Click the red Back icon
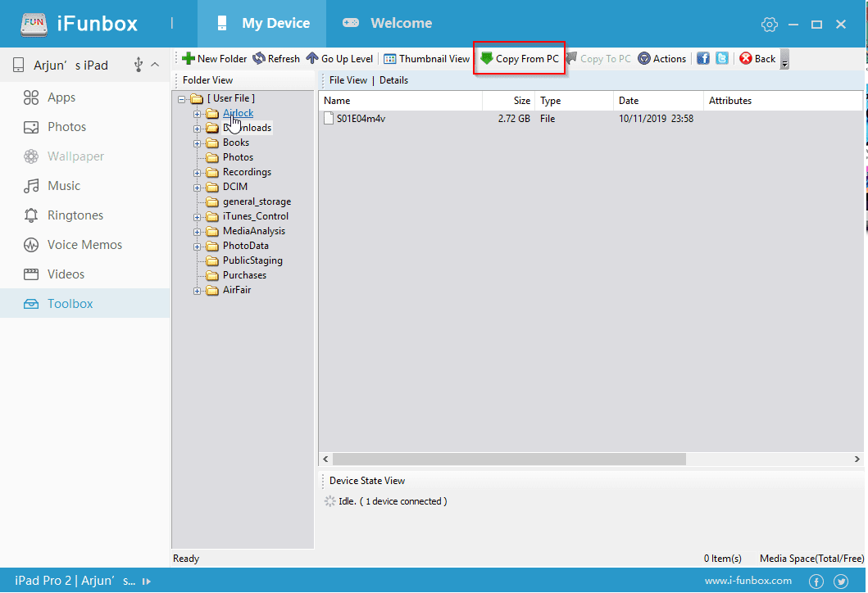The width and height of the screenshot is (868, 593). tap(746, 59)
